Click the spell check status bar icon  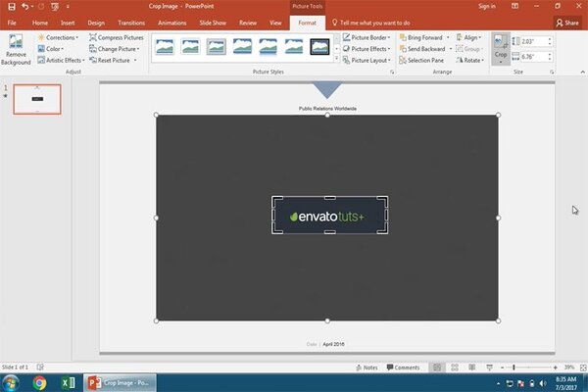(40, 367)
